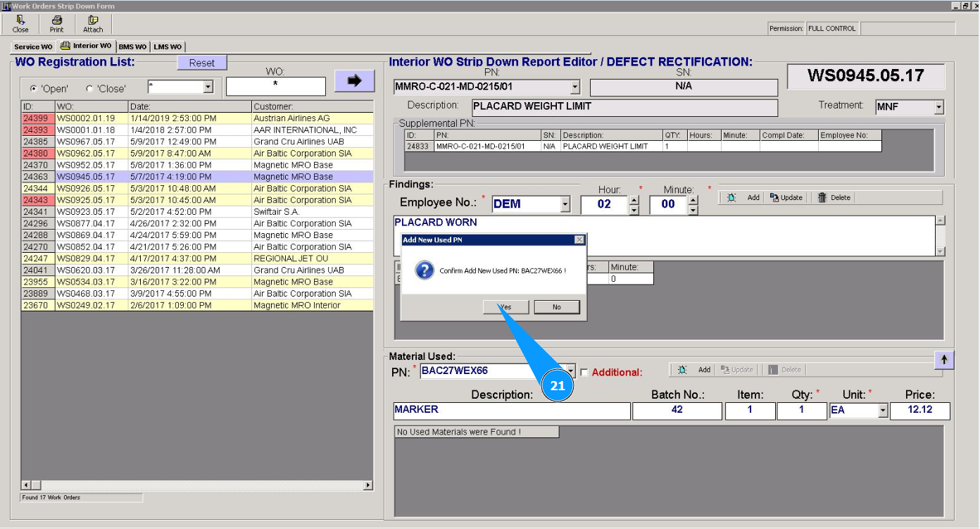Click Add icon in Findings toolbar
The width and height of the screenshot is (980, 529).
732,198
